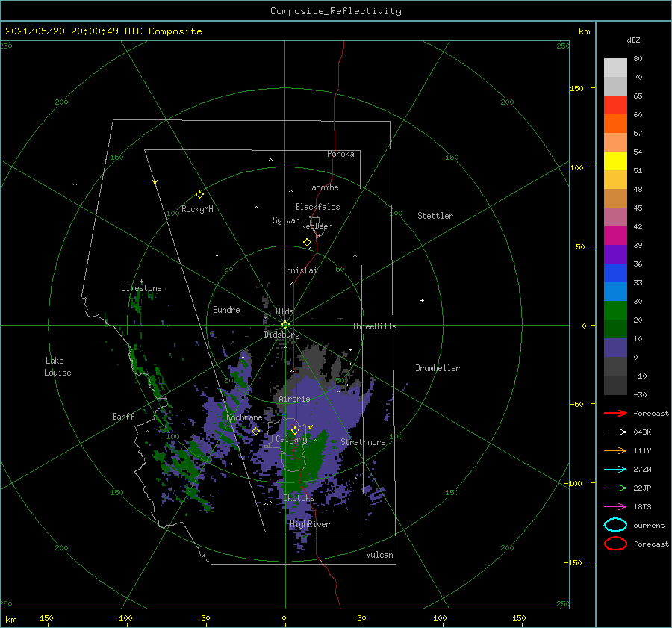Choose the green 22JP arrow legend icon

(x=615, y=488)
